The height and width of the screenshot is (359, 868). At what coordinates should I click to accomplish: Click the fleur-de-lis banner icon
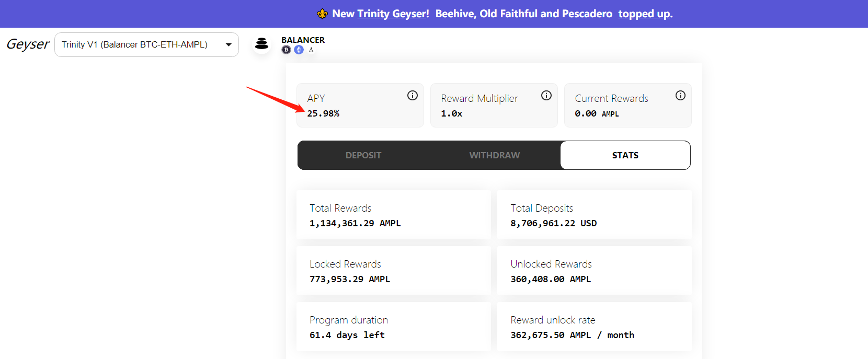(x=323, y=14)
